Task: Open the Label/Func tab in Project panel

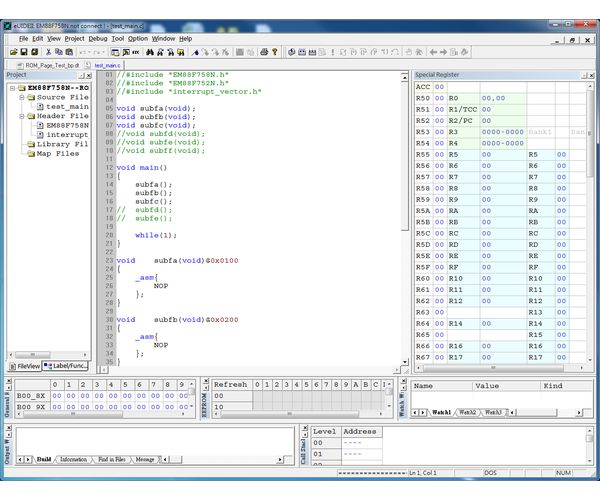Action: [67, 366]
